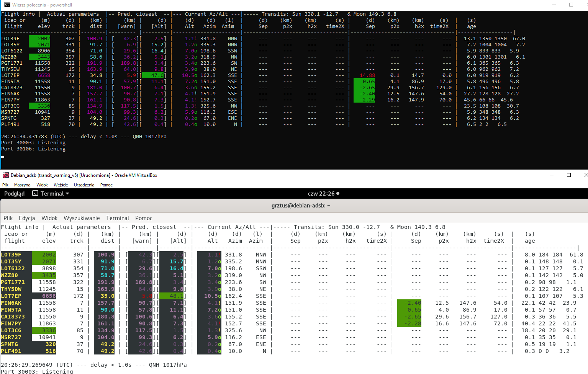Click LOT7EP flight in PowerShell window
Image resolution: width=588 pixels, height=374 pixels.
[10, 75]
